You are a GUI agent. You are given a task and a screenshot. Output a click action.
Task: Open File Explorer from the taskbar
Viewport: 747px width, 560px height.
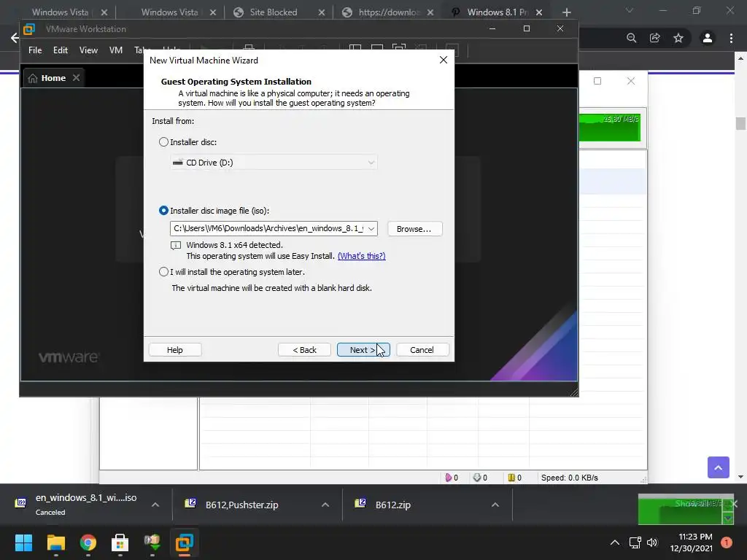point(55,542)
